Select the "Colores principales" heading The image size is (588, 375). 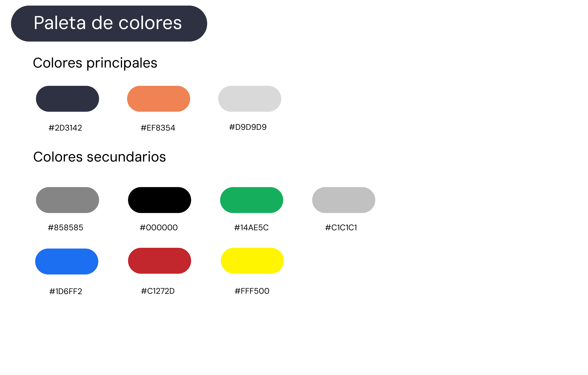pos(95,63)
